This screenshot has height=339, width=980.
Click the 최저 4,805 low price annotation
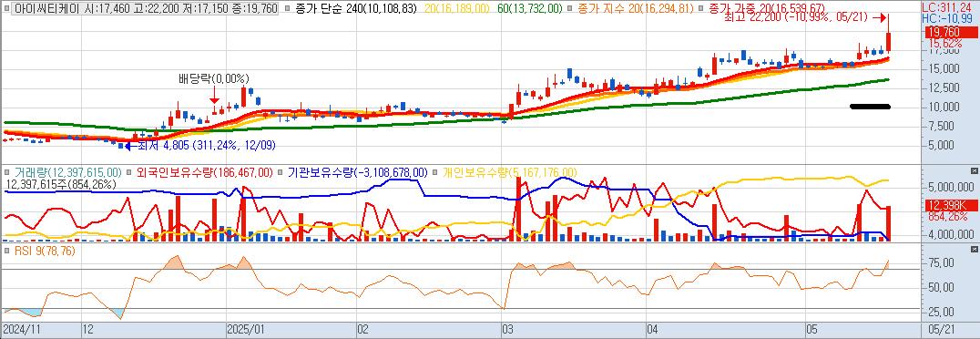tap(206, 145)
